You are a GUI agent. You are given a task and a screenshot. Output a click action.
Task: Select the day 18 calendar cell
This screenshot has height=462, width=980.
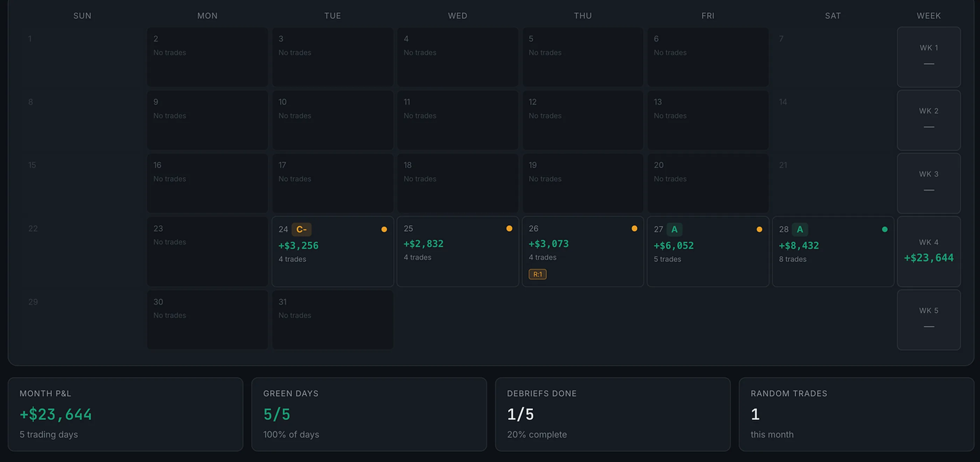458,183
